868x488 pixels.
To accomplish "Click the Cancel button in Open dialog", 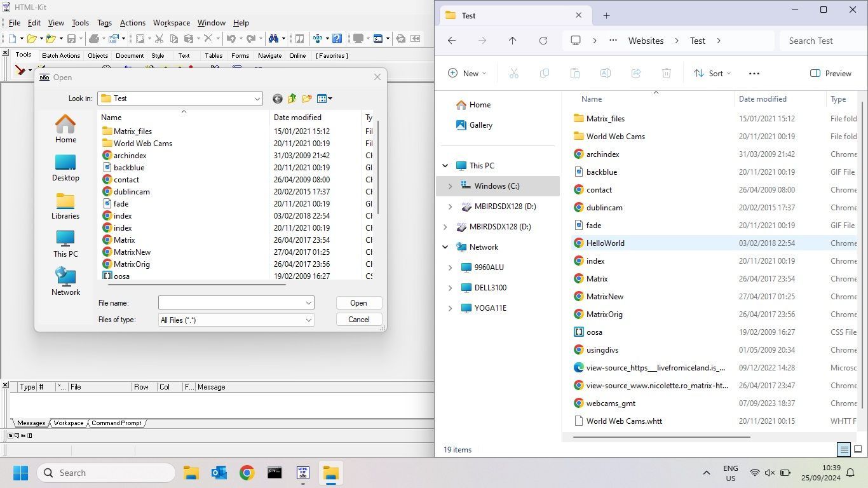I will pos(358,320).
